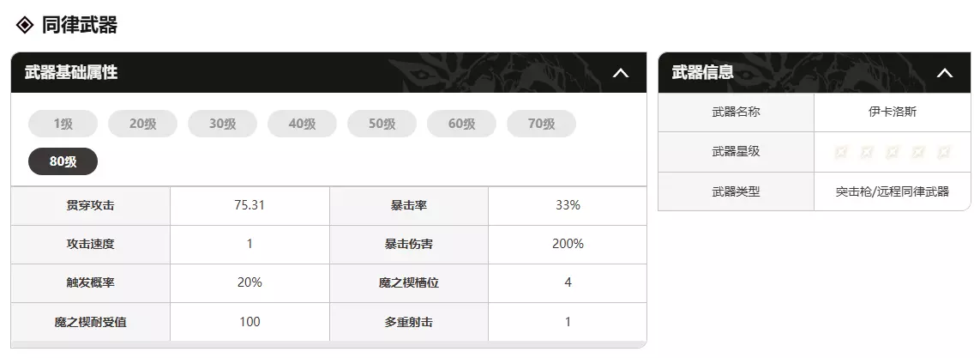Select the 暴击率 attribute cell
980x358 pixels.
[409, 205]
